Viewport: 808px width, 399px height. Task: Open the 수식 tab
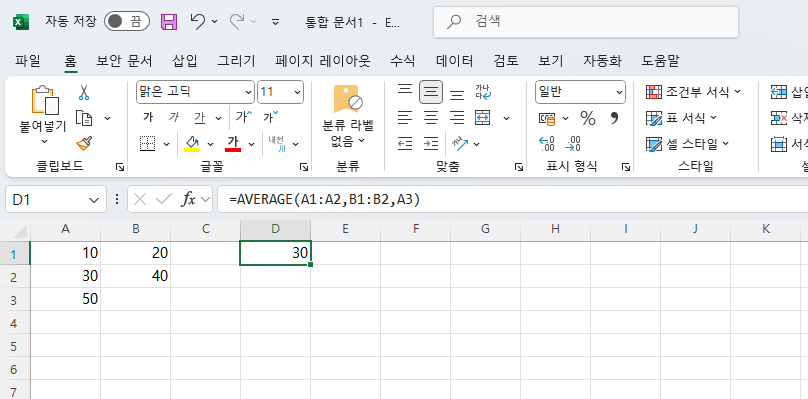402,61
